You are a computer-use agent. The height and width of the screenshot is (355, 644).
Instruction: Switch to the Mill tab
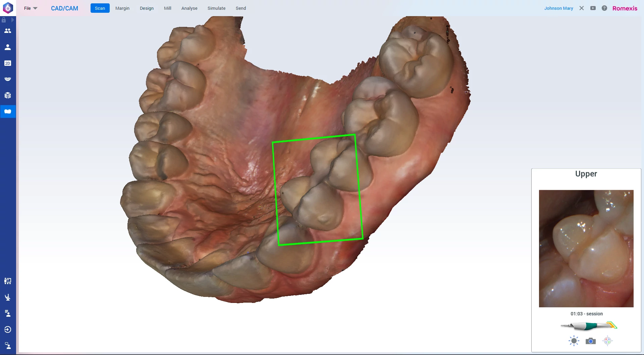168,8
